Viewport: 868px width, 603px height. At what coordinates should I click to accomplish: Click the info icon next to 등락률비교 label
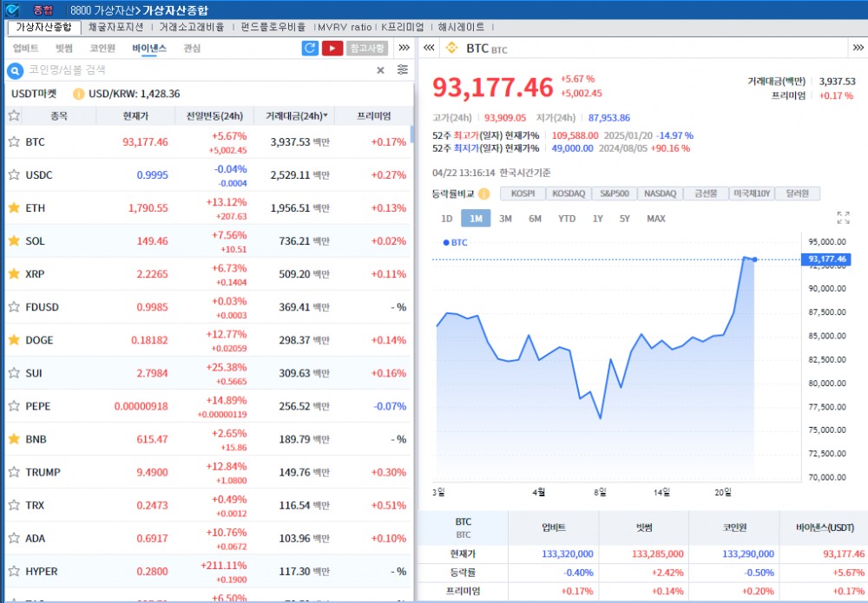484,194
